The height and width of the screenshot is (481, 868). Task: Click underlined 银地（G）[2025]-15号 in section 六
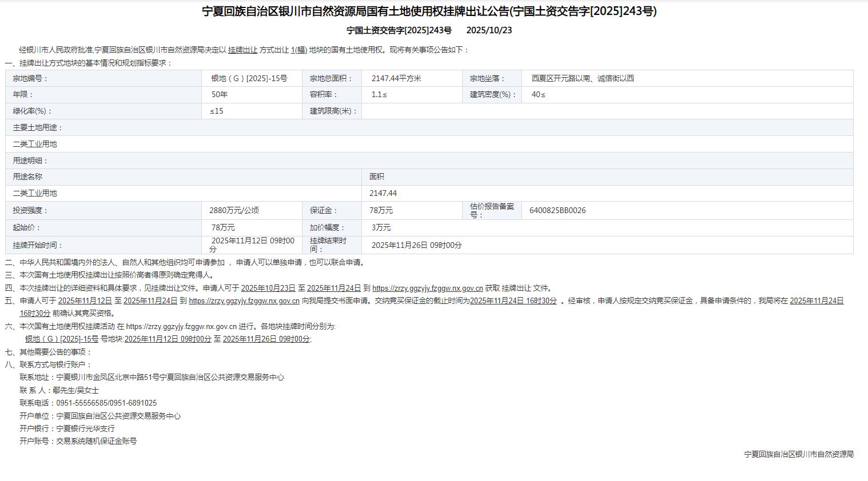pos(62,339)
